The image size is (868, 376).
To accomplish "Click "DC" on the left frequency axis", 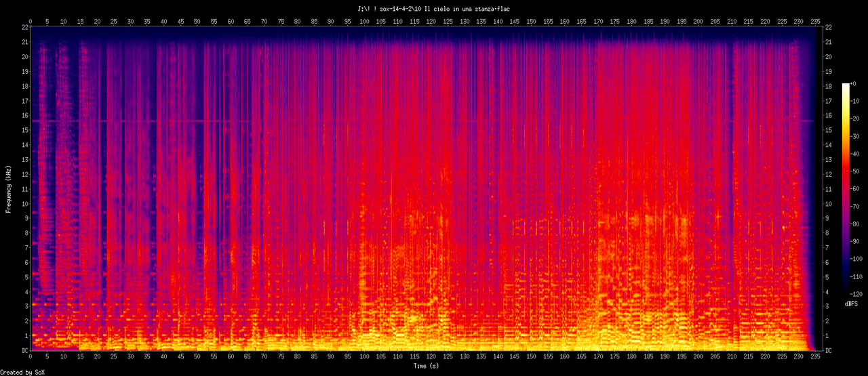I will [24, 351].
